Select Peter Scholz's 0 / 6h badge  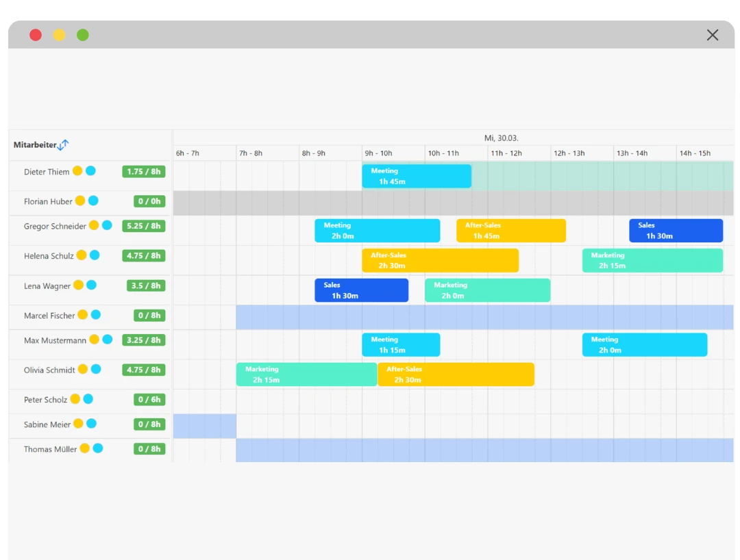pos(149,399)
